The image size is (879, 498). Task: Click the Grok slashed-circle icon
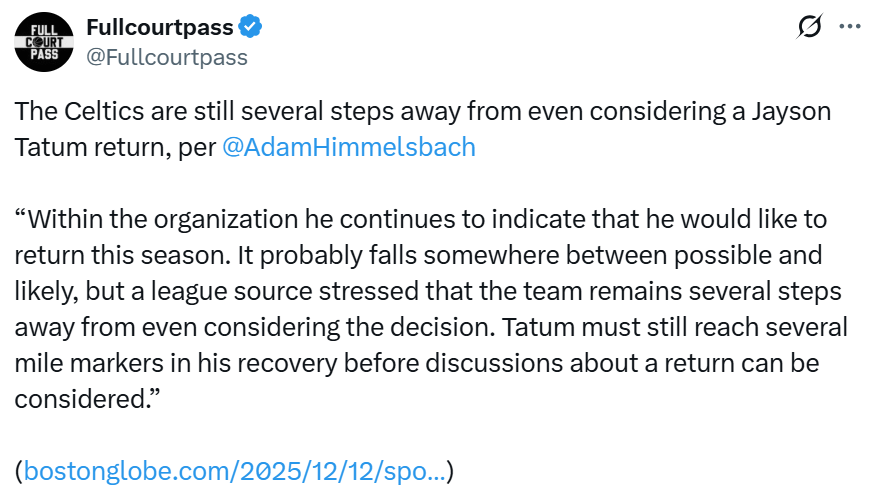coord(809,28)
